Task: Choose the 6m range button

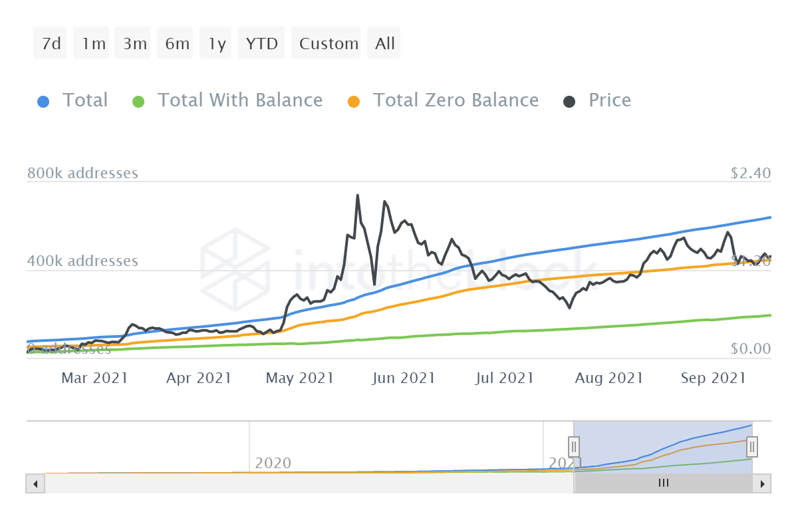Action: pos(177,44)
